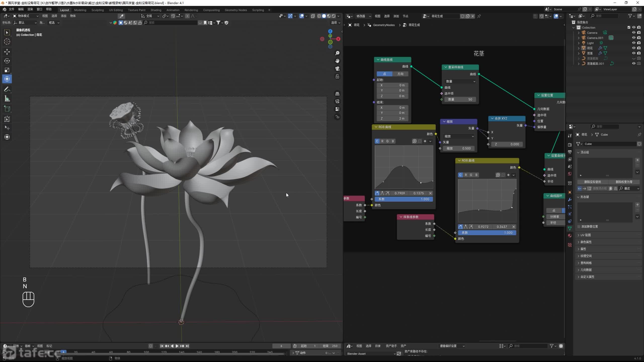The width and height of the screenshot is (644, 362).
Task: Select the Measure tool
Action: pyautogui.click(x=7, y=99)
